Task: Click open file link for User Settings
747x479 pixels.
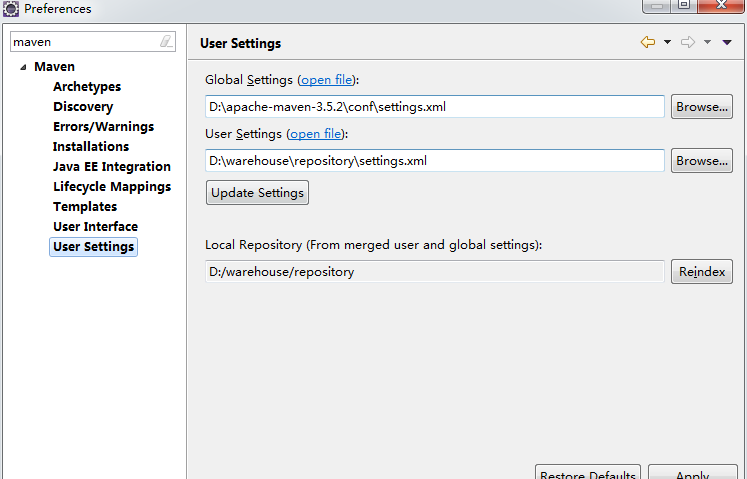Action: coord(315,134)
